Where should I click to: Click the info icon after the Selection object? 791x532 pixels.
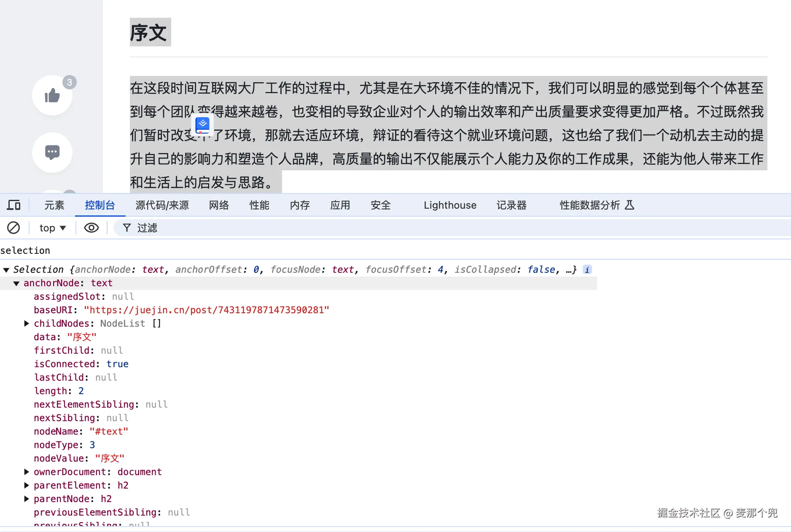pyautogui.click(x=587, y=269)
